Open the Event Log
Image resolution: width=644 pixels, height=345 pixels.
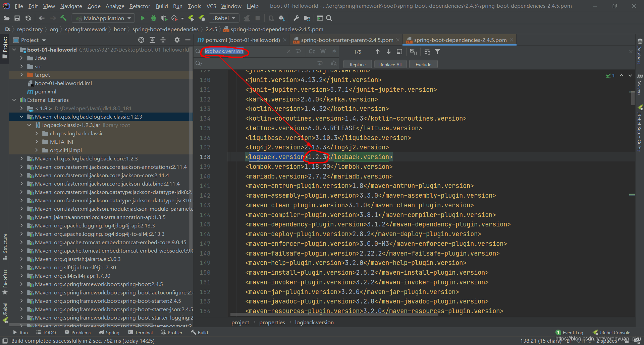coord(570,332)
